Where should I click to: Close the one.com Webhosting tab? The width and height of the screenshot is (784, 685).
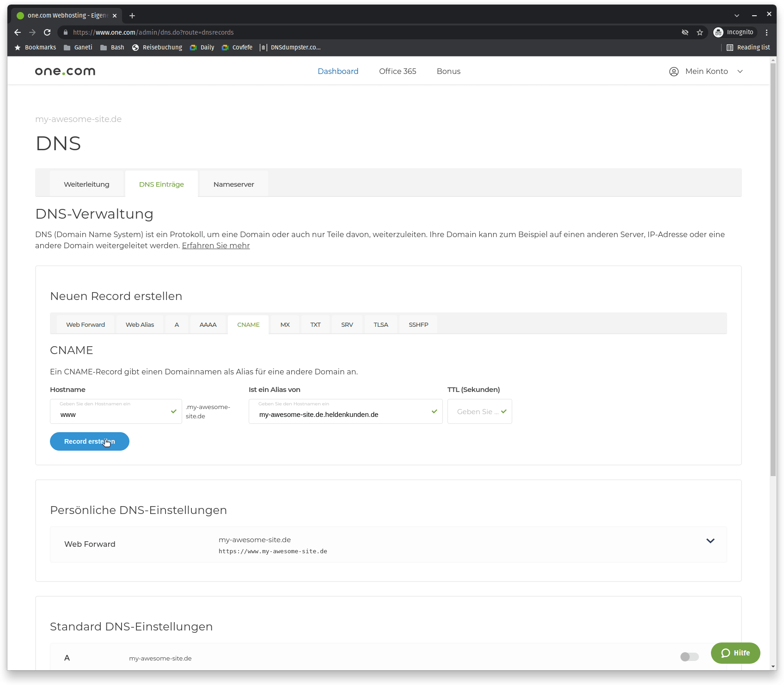(x=115, y=16)
